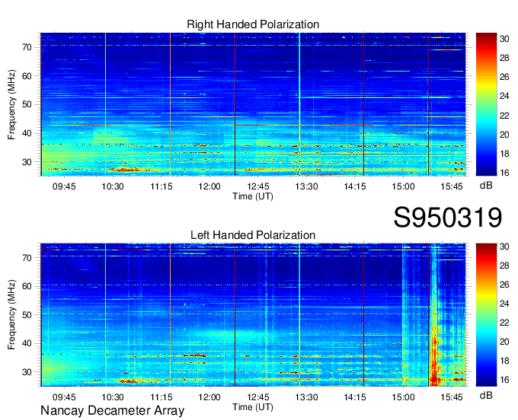Click the 16 value on Right Handed colorbar
This screenshot has width=518, height=420.
coord(504,173)
